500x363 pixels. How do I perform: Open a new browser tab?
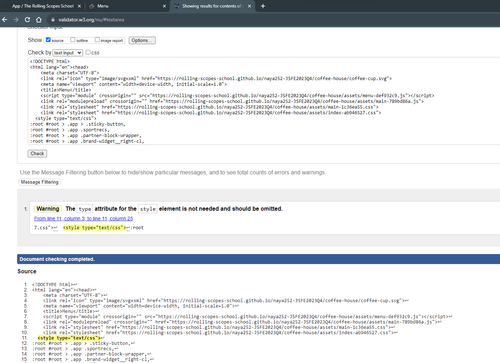[263, 6]
